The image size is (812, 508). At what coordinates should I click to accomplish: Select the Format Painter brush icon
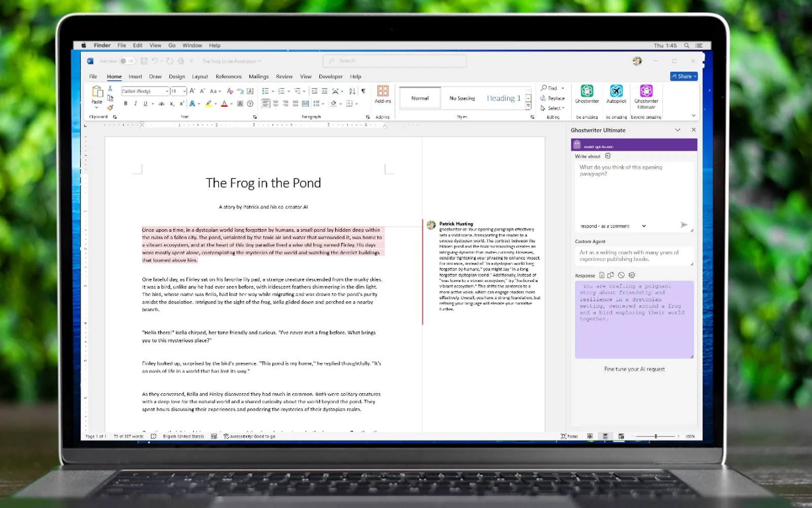[x=110, y=107]
